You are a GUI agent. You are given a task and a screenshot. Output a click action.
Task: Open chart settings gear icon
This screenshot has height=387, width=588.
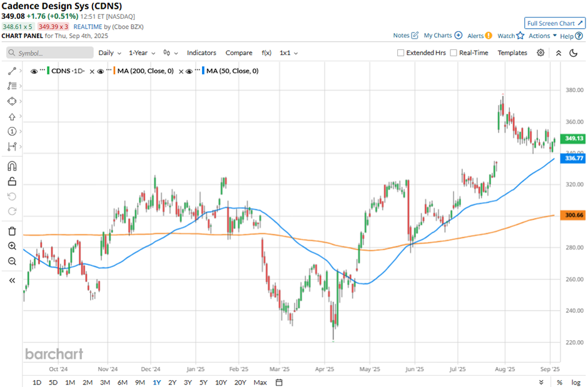tap(540, 53)
